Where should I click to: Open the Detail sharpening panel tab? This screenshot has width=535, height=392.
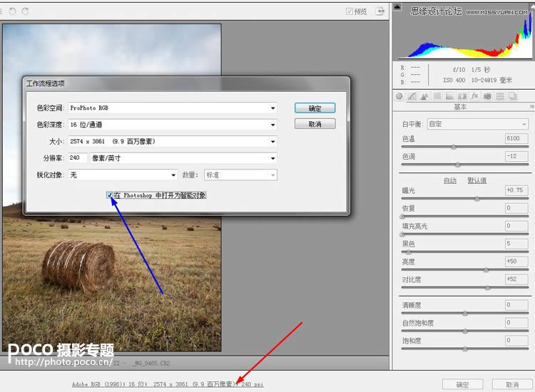click(x=424, y=96)
